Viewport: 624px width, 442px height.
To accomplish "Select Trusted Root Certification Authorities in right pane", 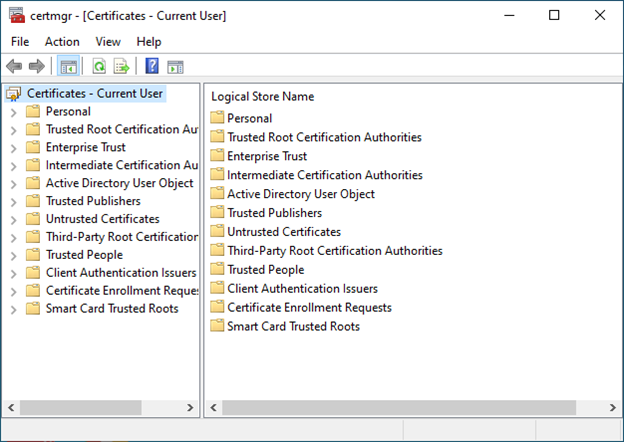I will tap(324, 137).
